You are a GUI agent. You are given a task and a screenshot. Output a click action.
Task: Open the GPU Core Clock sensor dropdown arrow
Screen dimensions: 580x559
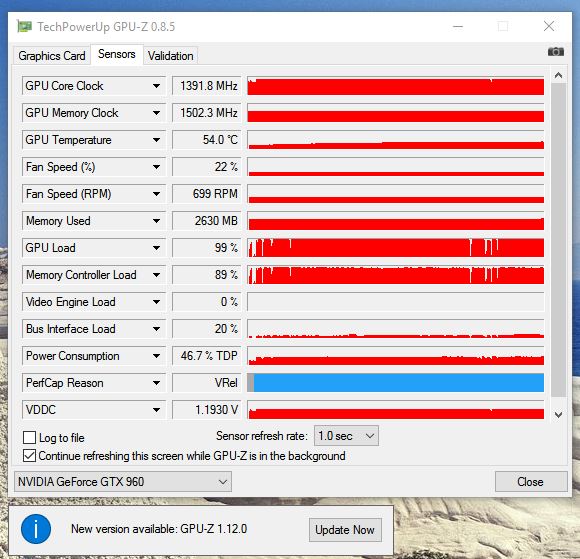pos(156,86)
